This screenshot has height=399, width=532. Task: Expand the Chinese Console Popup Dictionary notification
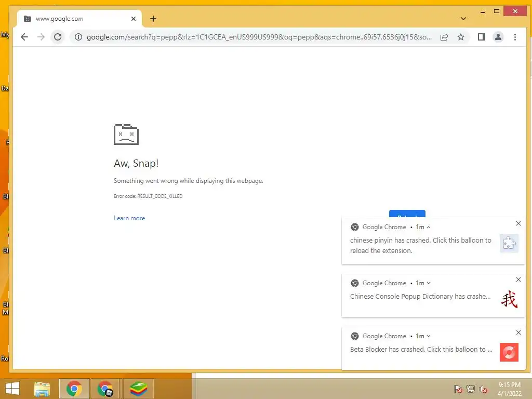click(x=429, y=283)
